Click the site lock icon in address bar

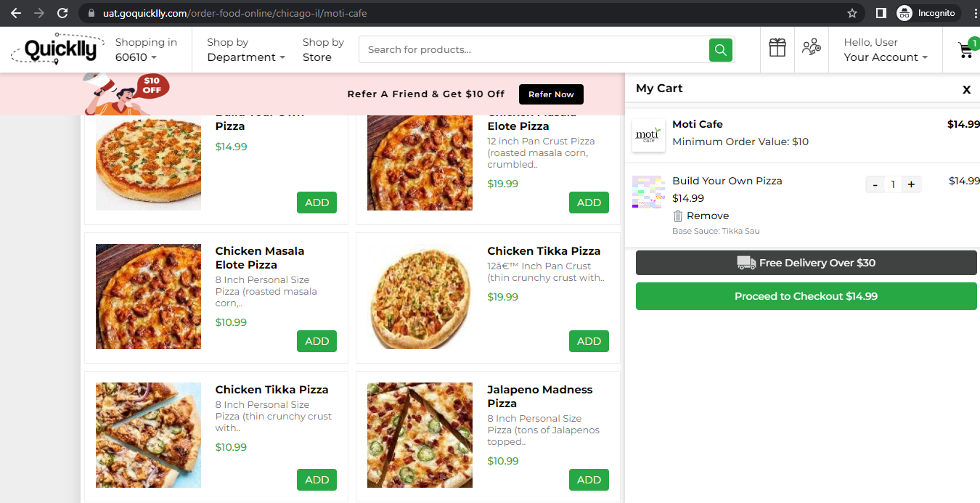click(90, 13)
